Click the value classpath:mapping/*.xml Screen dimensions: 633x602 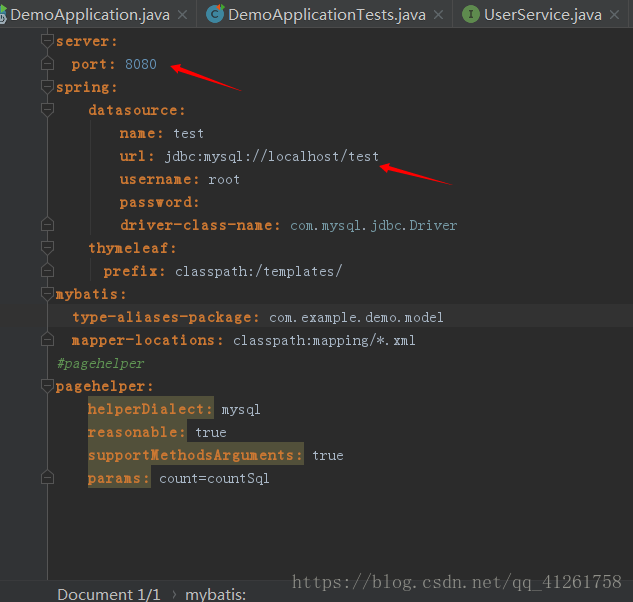point(324,340)
